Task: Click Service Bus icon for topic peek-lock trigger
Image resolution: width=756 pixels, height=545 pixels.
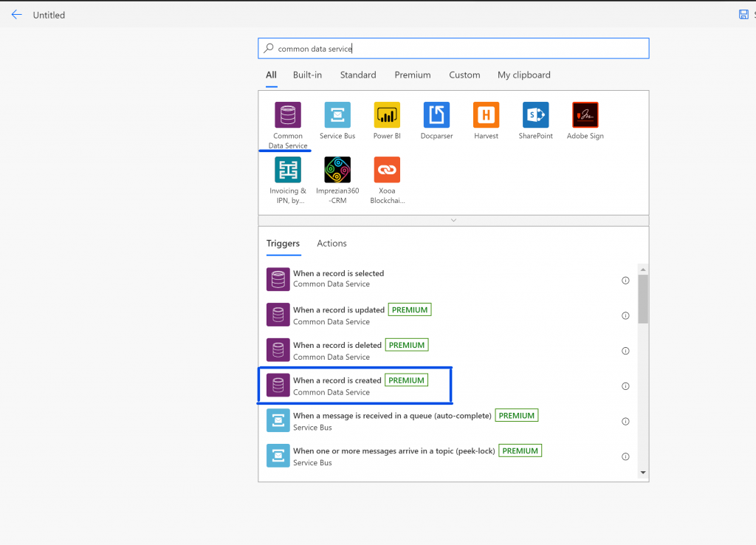Action: click(278, 456)
